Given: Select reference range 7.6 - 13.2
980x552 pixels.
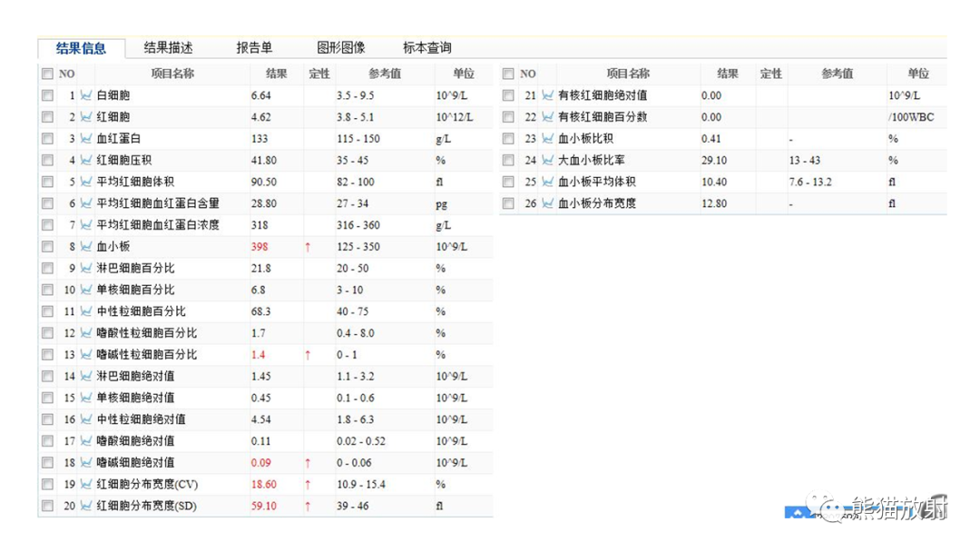Looking at the screenshot, I should coord(810,182).
